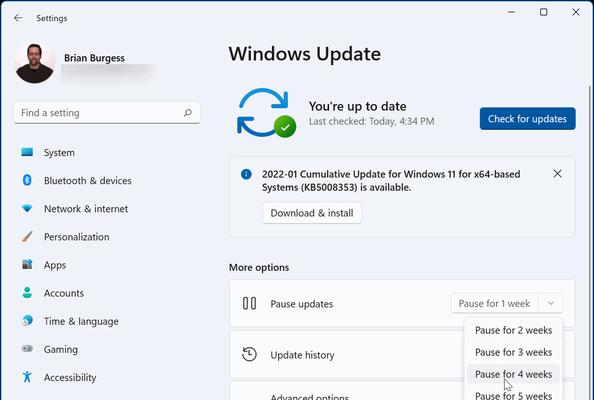Click Brian Burgess profile picture
The width and height of the screenshot is (594, 400).
pos(34,63)
